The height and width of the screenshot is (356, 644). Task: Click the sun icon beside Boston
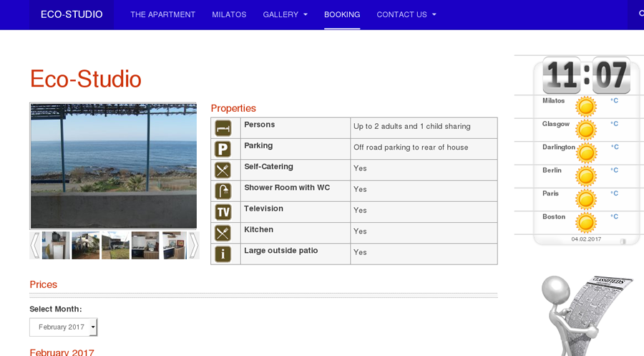[585, 223]
